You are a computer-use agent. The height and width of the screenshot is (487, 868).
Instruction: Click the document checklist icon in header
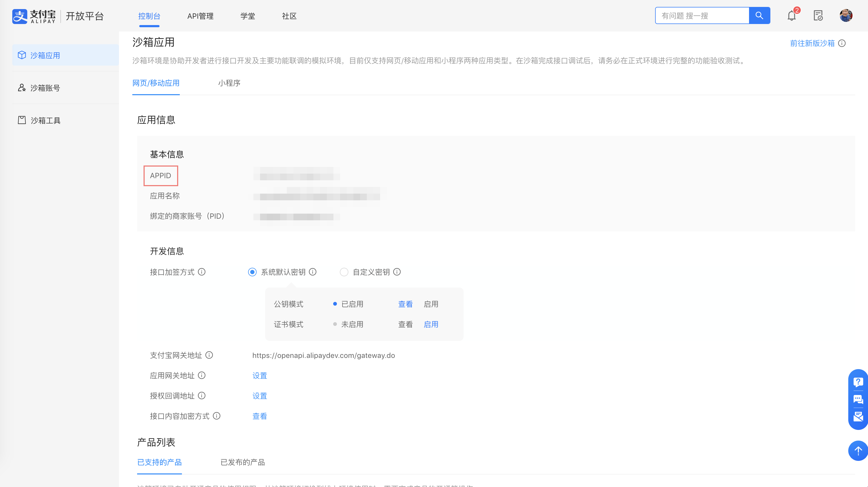(818, 15)
